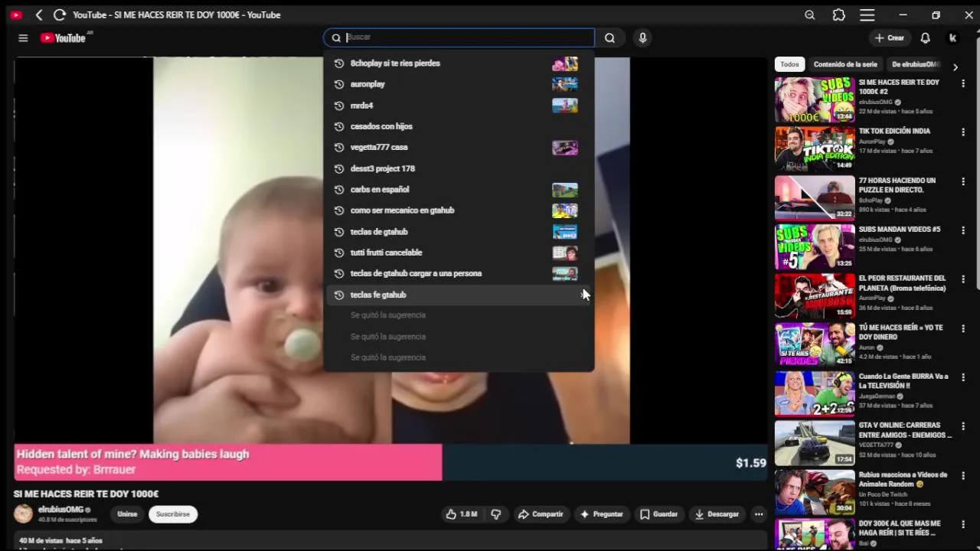Open thumbnail of 'SUBS MANDAN VIDEOS #5'
Screen dimensions: 980x551
[815, 246]
